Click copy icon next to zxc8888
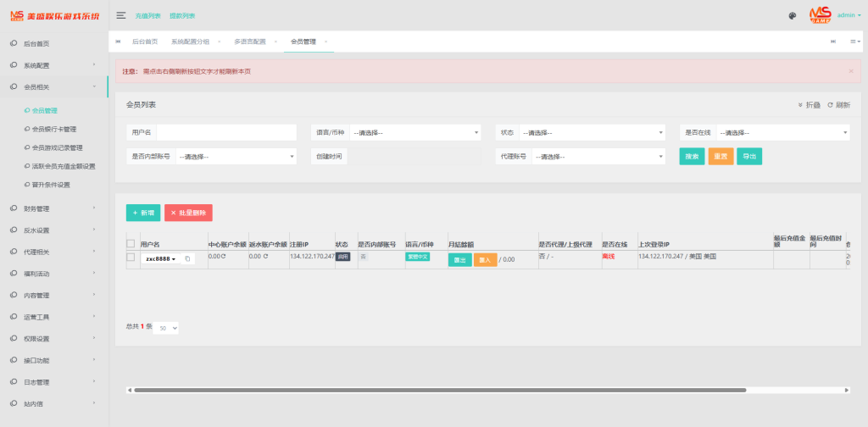 187,258
